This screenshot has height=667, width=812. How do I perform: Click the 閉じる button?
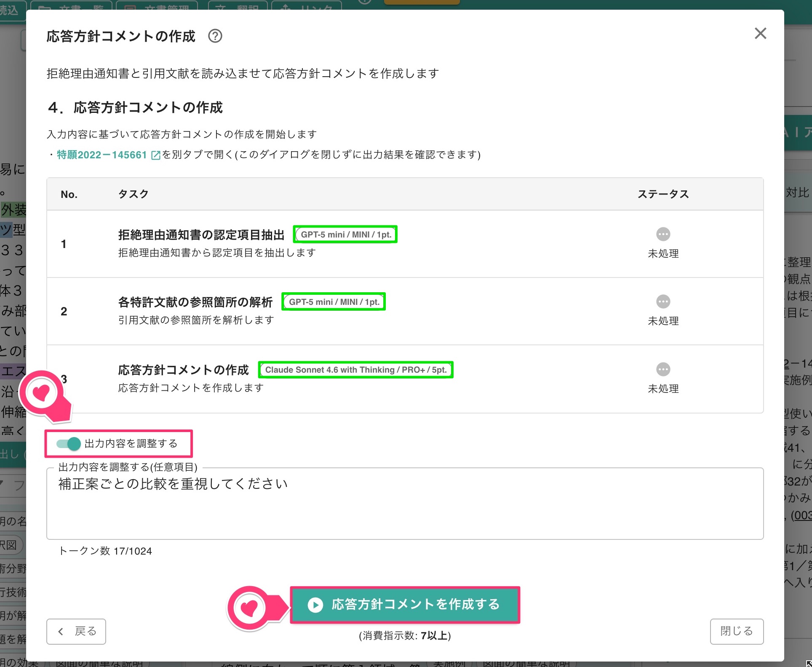point(737,631)
